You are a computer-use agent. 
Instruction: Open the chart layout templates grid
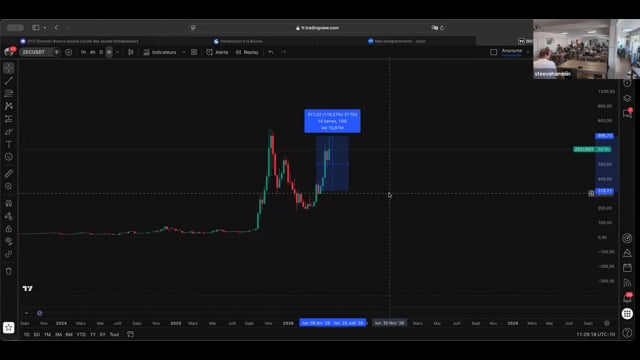(194, 52)
